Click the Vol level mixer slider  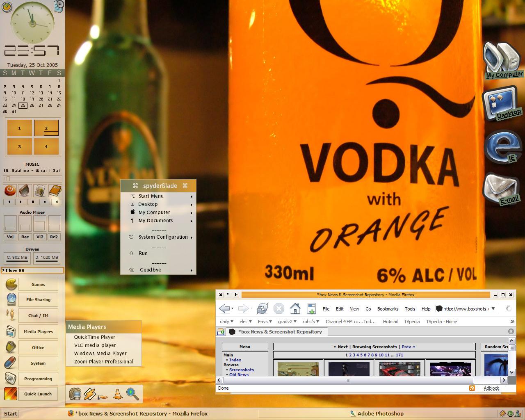tap(10, 224)
